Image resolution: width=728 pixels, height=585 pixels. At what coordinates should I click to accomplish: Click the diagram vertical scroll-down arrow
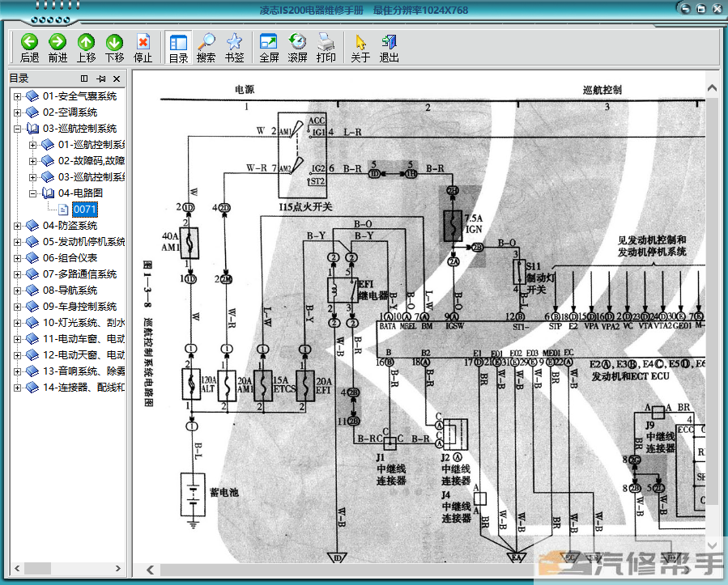(712, 545)
